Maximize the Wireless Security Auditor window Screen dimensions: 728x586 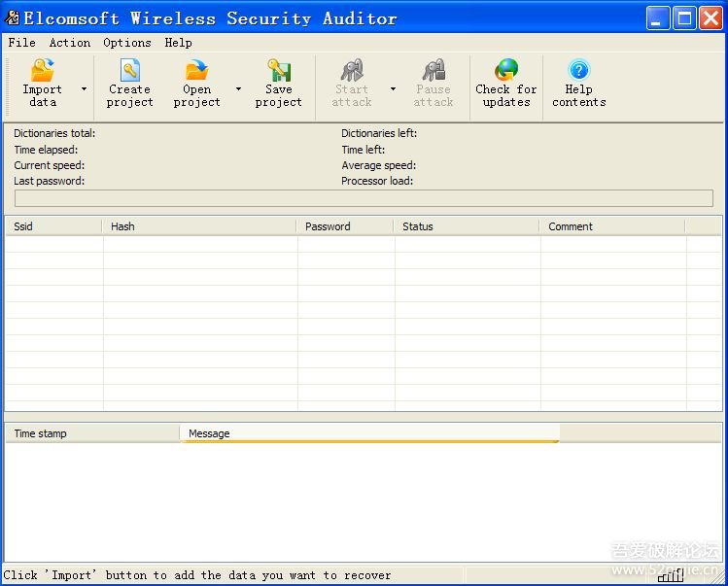684,18
